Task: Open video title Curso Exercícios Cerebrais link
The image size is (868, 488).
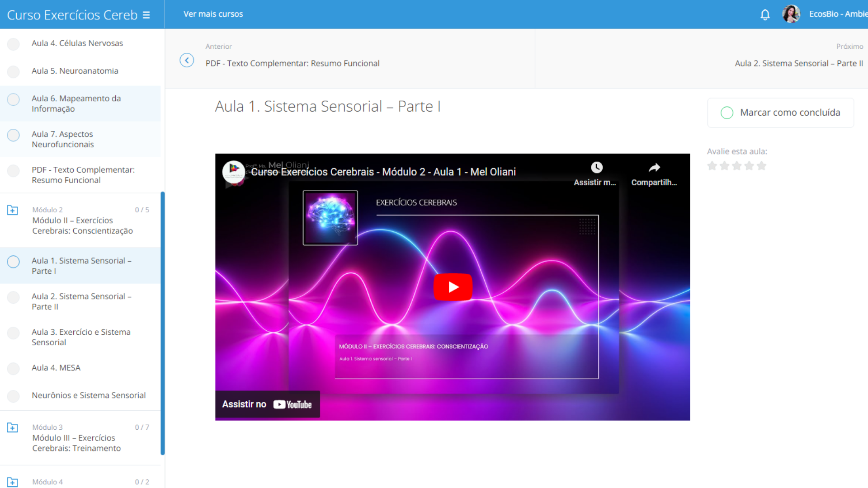Action: [383, 172]
